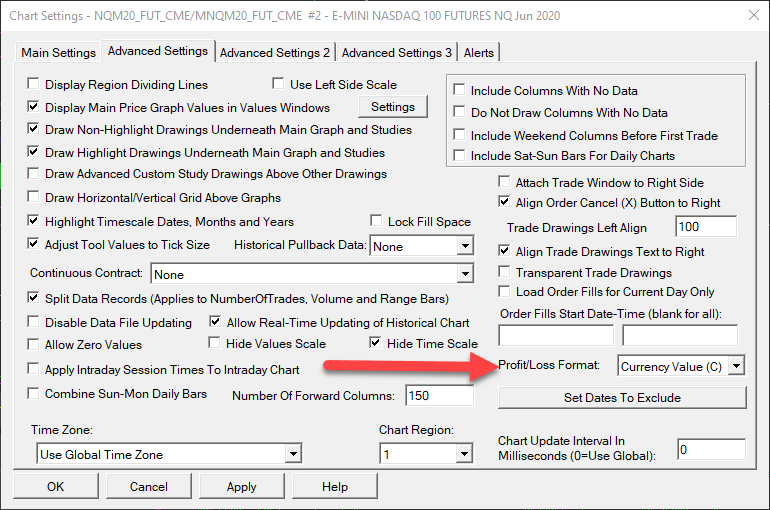Expand the Time Zone combo box

pyautogui.click(x=292, y=455)
